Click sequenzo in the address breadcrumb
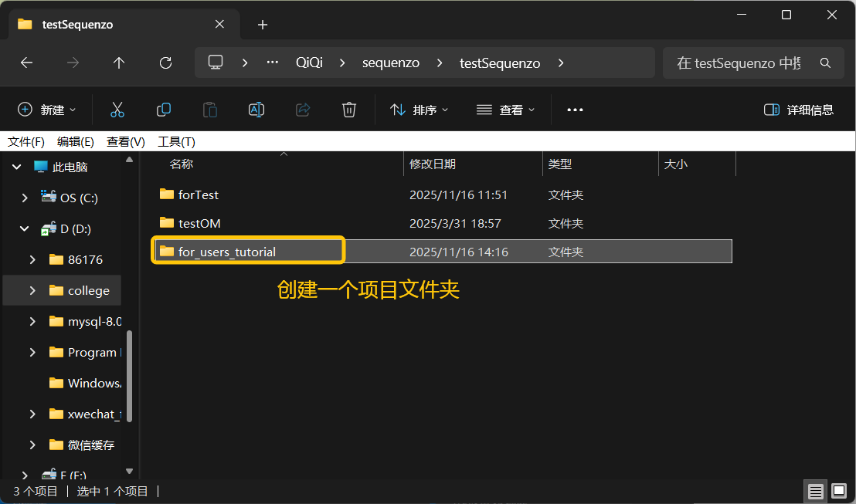Screen dimensions: 856x504 (x=391, y=63)
